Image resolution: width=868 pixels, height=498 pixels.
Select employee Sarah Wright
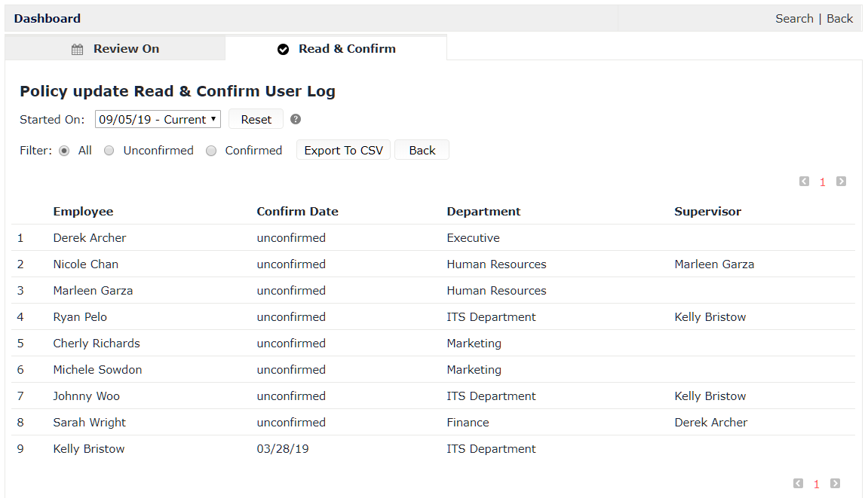click(x=89, y=422)
